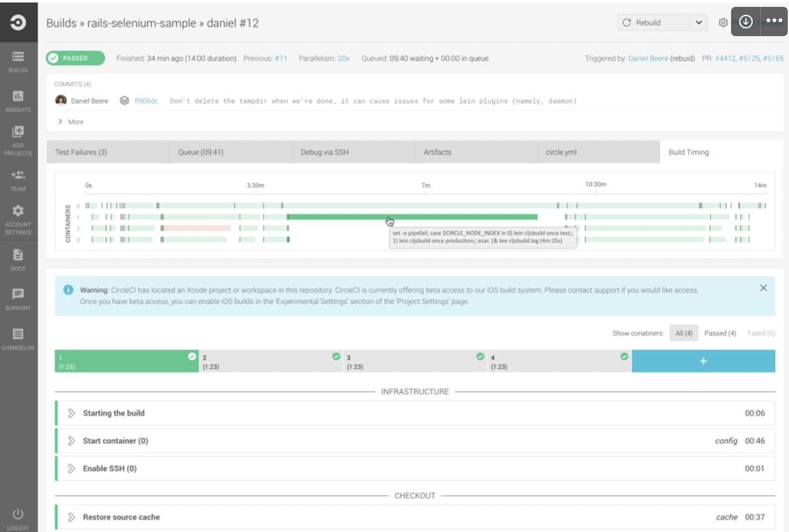789x532 pixels.
Task: Open previous build #11 link
Action: (x=280, y=59)
